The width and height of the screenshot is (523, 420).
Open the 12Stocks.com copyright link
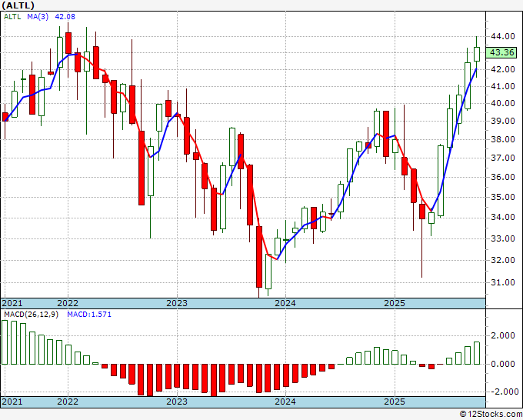[x=491, y=415]
